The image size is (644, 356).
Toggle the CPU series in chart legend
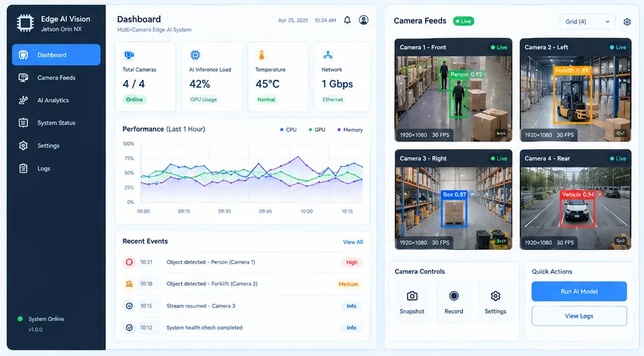click(288, 130)
